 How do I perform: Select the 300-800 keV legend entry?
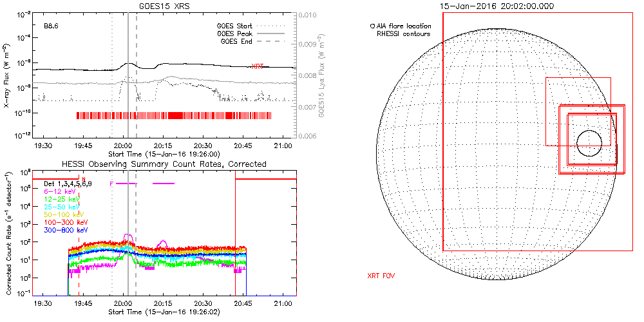[64, 230]
